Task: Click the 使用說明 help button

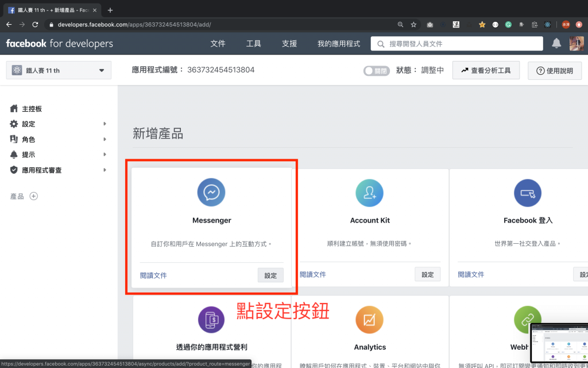Action: tap(555, 71)
